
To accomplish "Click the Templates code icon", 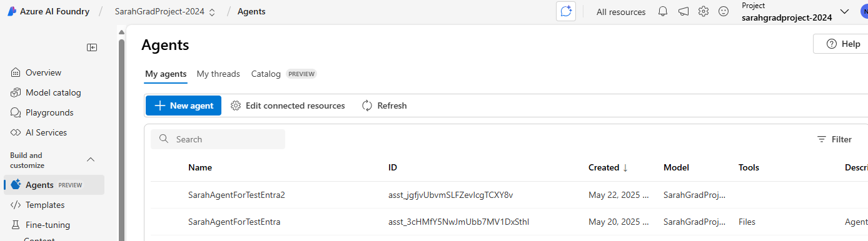I will point(16,205).
